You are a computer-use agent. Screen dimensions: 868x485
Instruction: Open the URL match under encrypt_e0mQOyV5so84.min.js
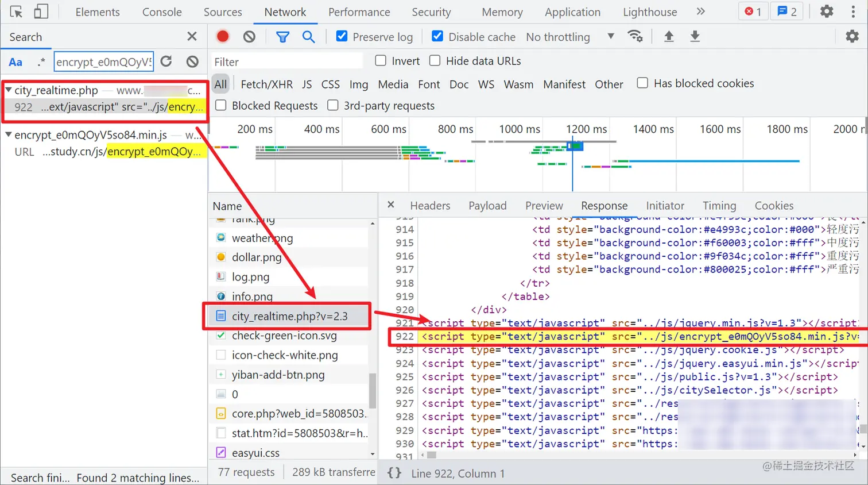[x=105, y=152]
